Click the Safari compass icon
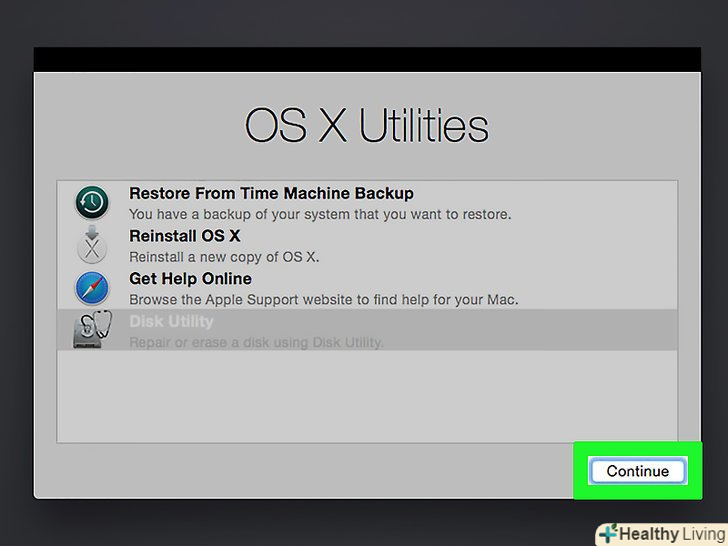Image resolution: width=728 pixels, height=546 pixels. [92, 288]
